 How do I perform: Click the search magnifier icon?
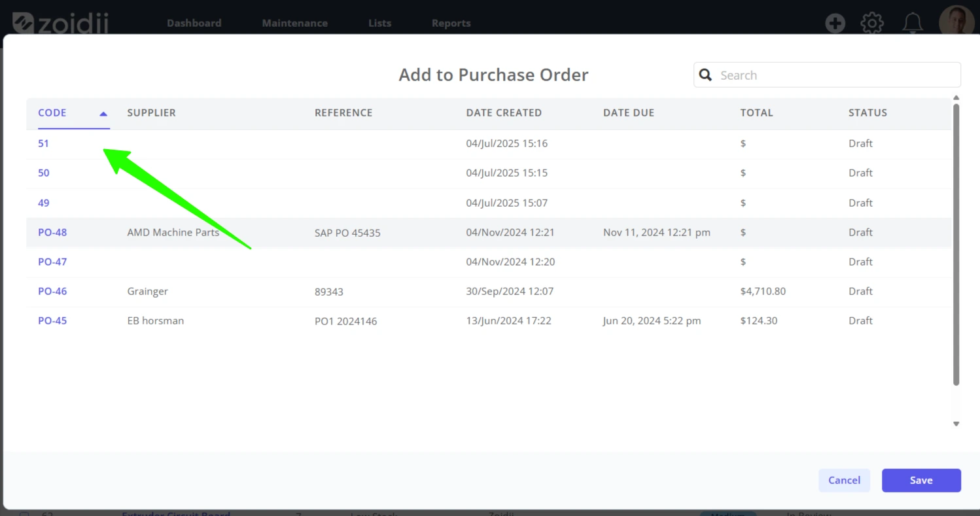click(x=705, y=75)
